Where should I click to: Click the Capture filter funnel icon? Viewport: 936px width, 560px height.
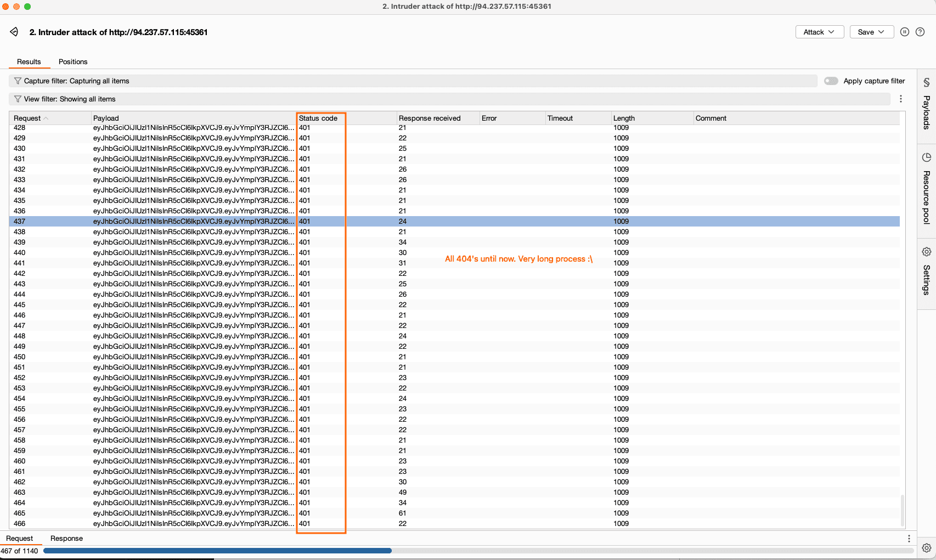pyautogui.click(x=18, y=81)
